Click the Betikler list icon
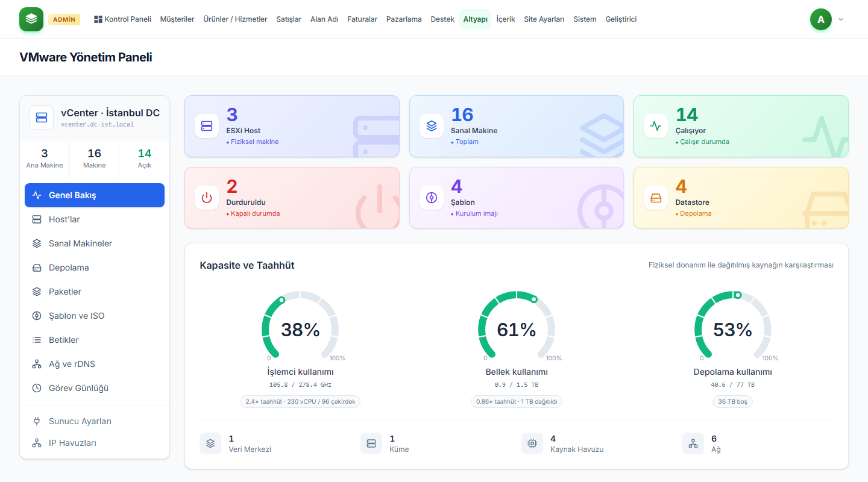The height and width of the screenshot is (482, 868). click(x=37, y=340)
